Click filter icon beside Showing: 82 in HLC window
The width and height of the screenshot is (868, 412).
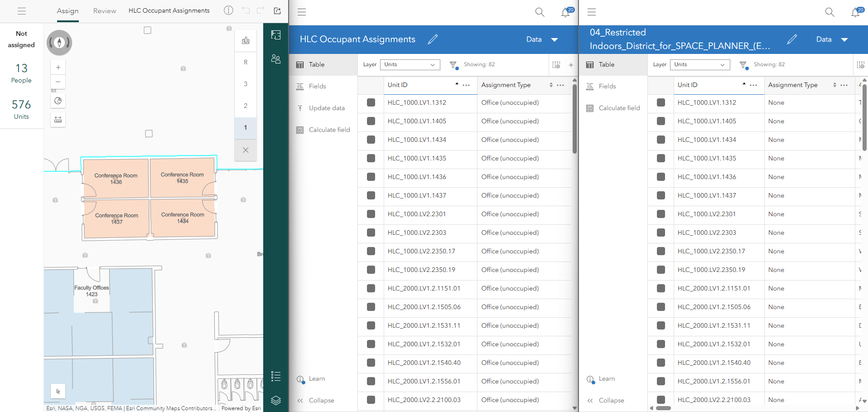tap(453, 65)
